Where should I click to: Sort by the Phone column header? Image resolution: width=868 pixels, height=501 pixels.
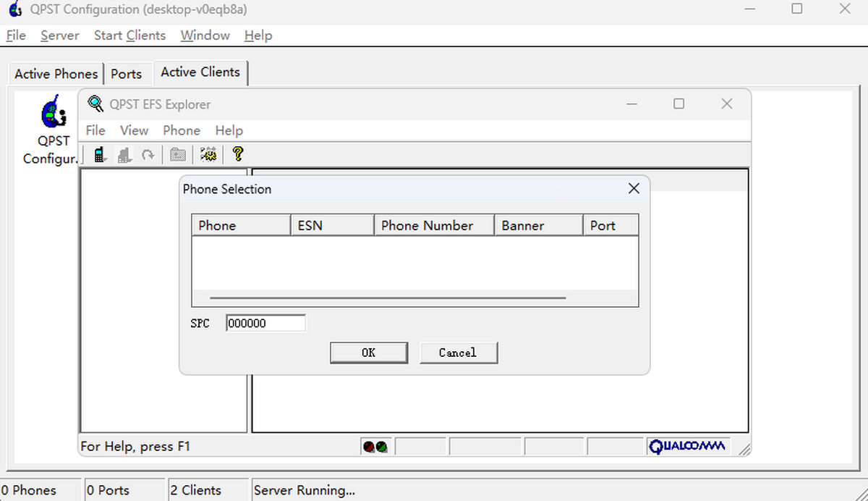click(241, 225)
